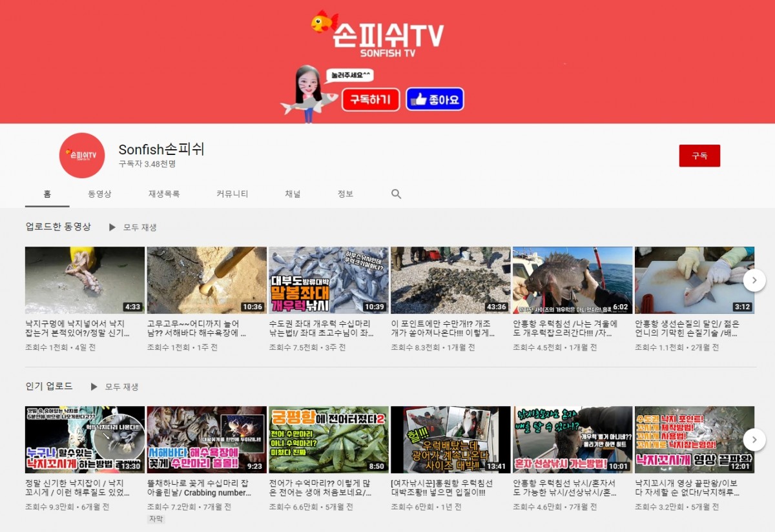Click the 좋아요 thumbs-up banner graphic
The width and height of the screenshot is (775, 532).
pos(435,99)
